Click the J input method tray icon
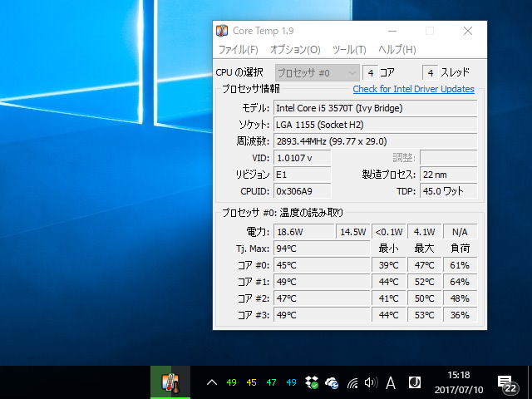532x399 pixels. (414, 382)
